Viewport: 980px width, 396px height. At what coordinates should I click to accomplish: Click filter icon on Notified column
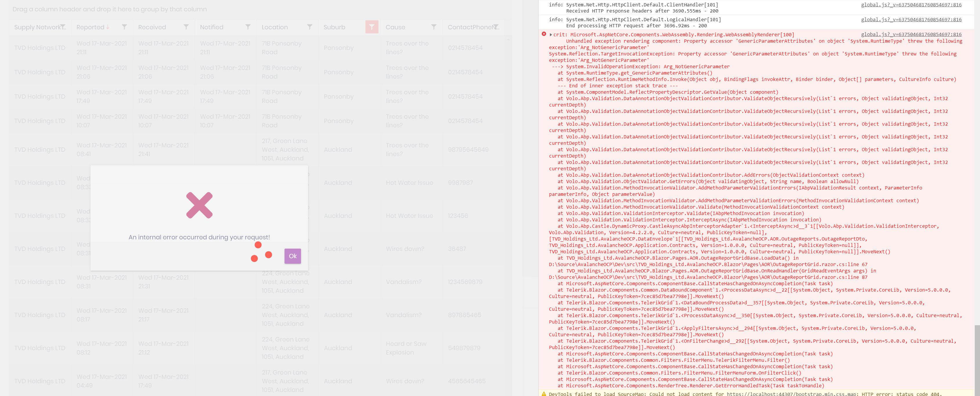coord(248,27)
